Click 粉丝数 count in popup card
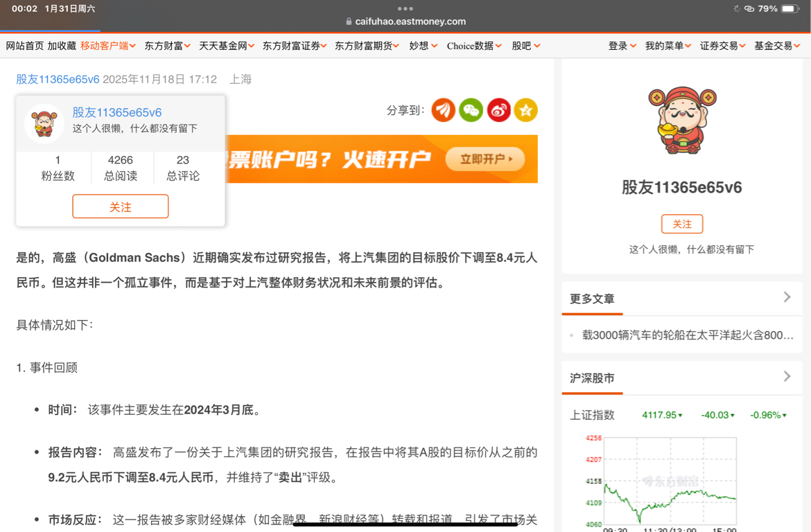 58,168
